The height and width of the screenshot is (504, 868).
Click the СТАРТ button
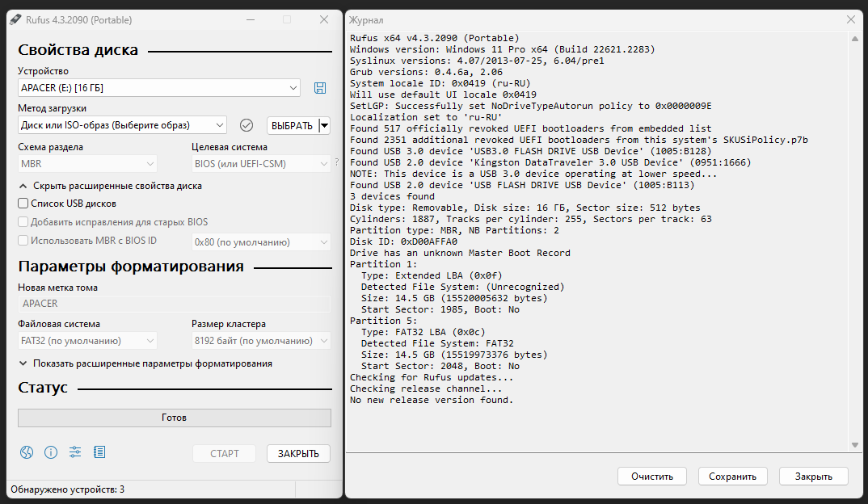pos(224,454)
